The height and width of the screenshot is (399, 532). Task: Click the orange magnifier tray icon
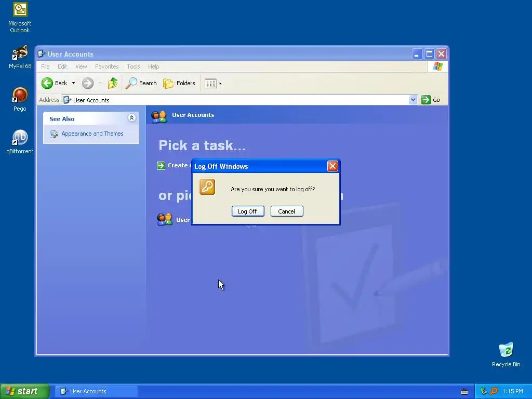tap(494, 391)
